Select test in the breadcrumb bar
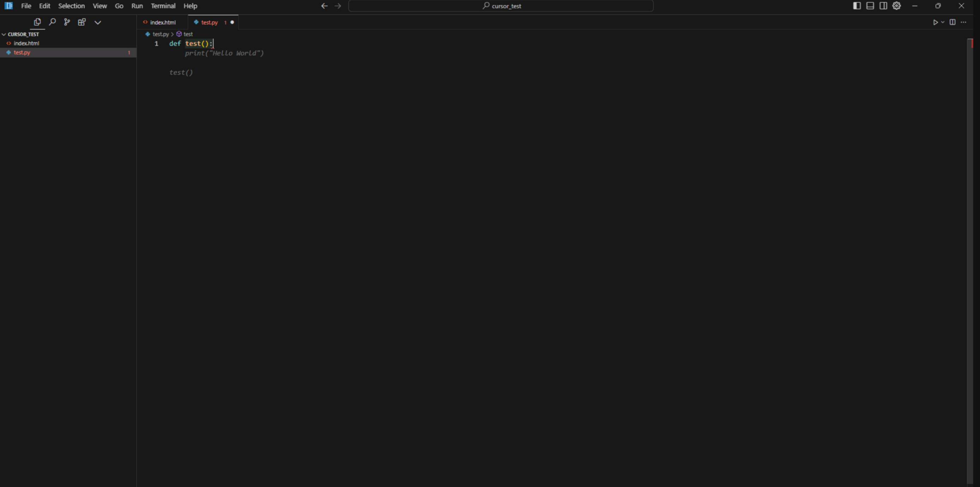Image resolution: width=980 pixels, height=487 pixels. 188,34
